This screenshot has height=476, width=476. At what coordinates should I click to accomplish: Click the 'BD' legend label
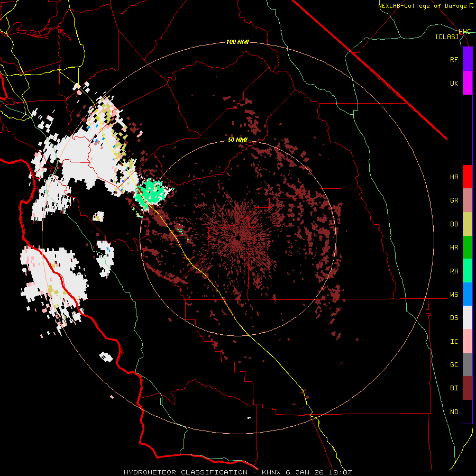[454, 224]
